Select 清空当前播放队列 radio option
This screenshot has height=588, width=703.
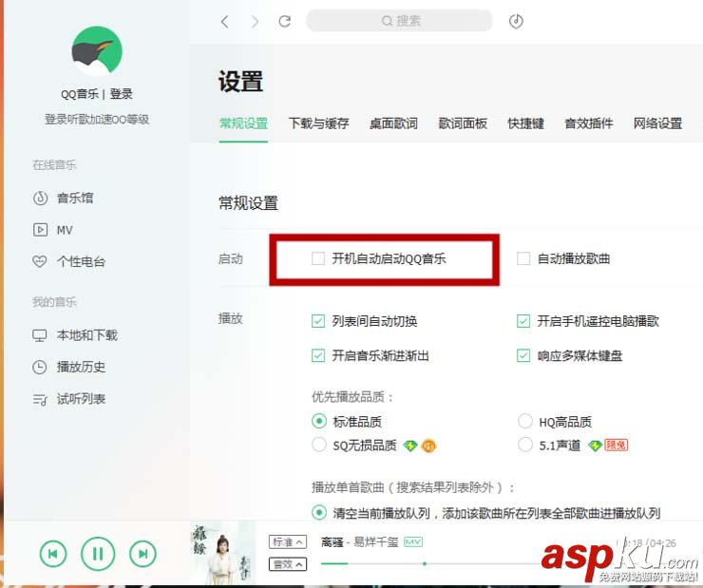click(319, 513)
